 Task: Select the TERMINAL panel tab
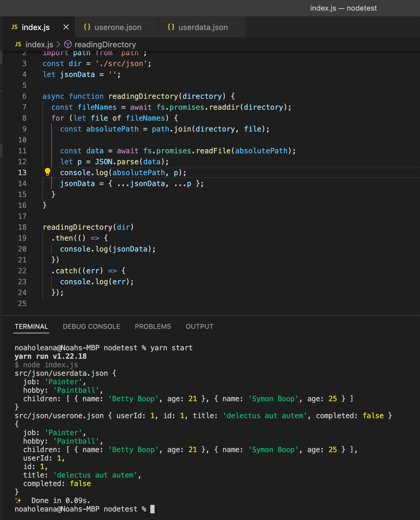click(31, 326)
